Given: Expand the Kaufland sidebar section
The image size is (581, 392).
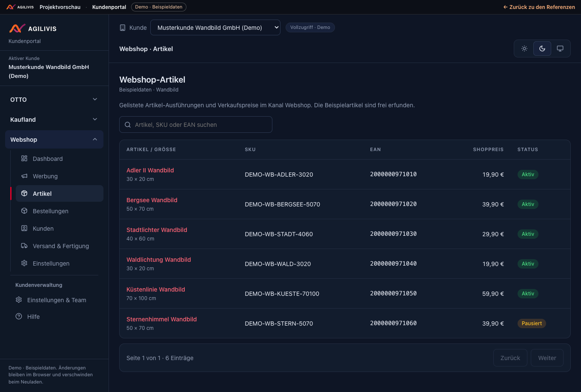Looking at the screenshot, I should (x=54, y=119).
